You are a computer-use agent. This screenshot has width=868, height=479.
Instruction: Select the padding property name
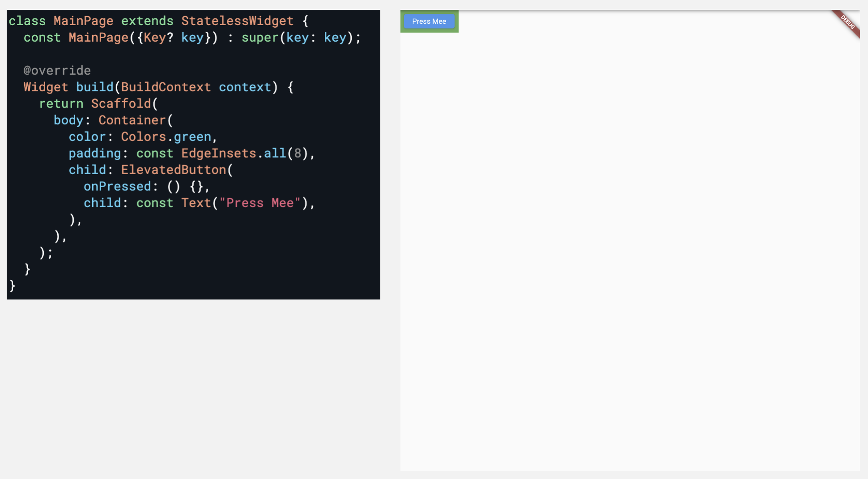click(94, 154)
